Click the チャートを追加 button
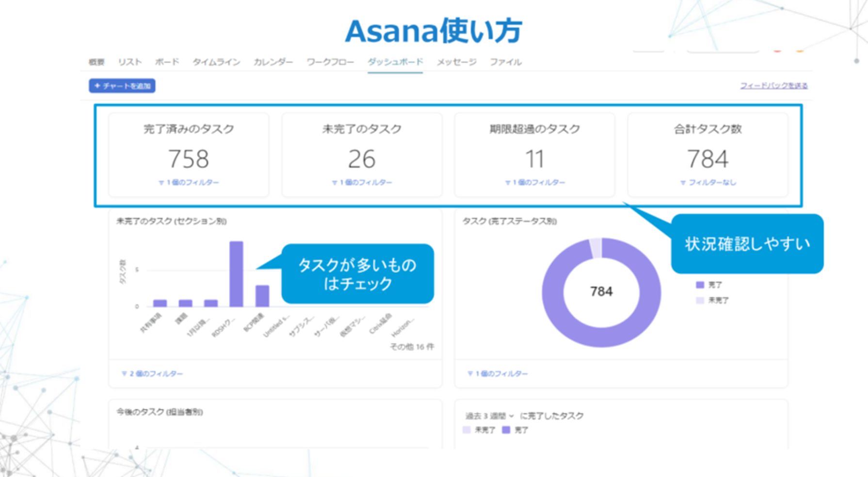The height and width of the screenshot is (477, 868). tap(122, 86)
